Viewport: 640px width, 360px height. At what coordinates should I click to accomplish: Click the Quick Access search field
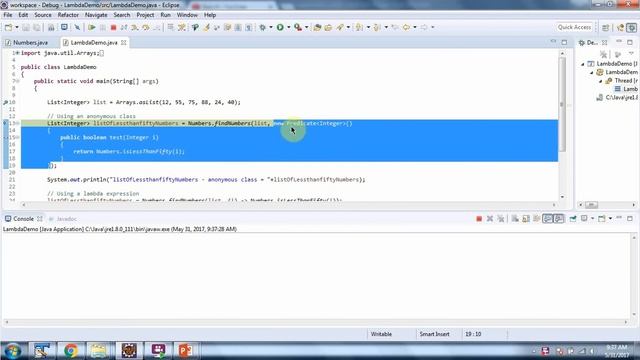coord(574,27)
